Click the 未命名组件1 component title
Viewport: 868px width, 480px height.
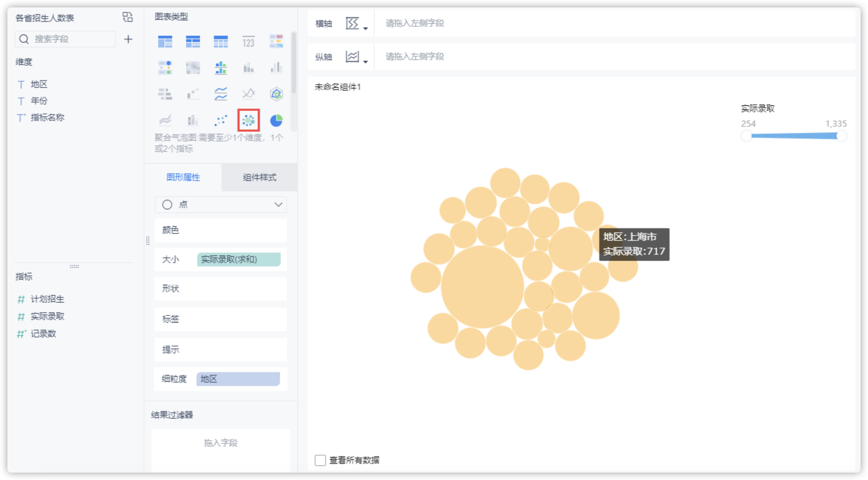(338, 87)
